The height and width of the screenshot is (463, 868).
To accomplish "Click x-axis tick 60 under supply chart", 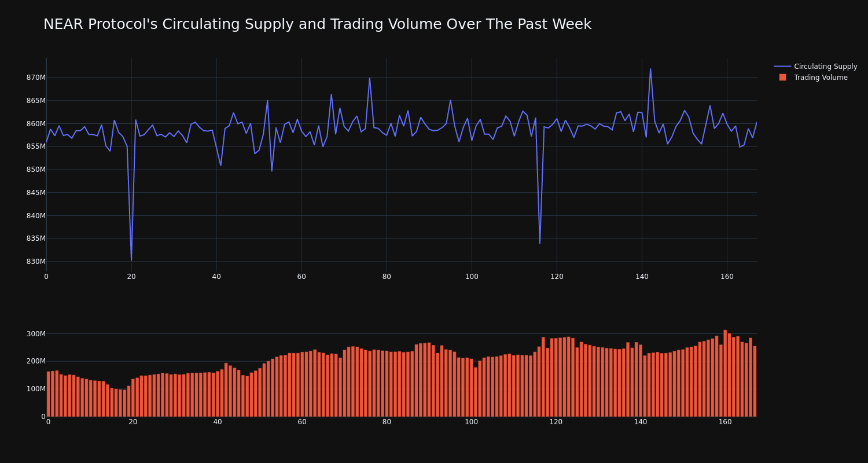I will (x=301, y=277).
